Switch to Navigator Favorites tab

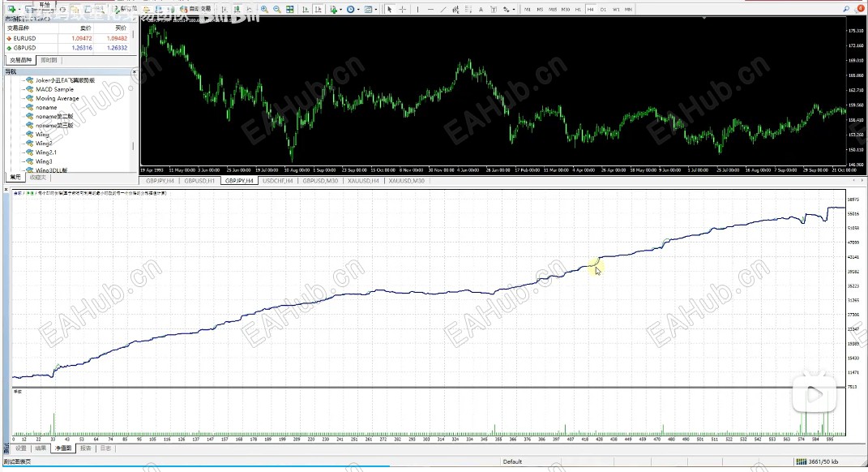38,178
